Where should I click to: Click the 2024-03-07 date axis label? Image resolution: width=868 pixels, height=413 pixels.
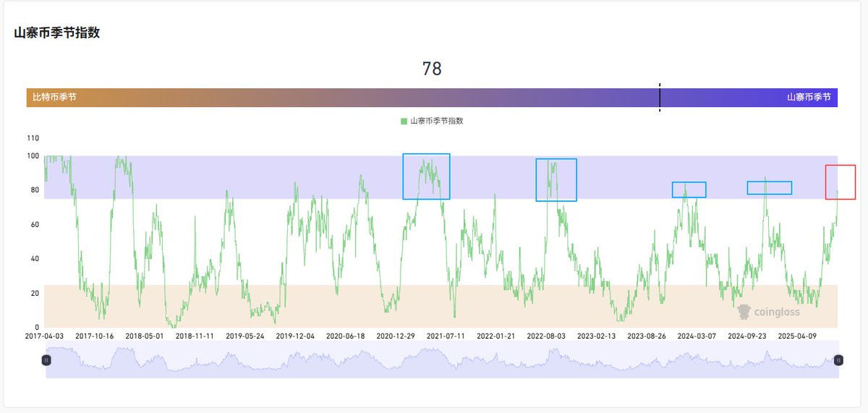point(697,336)
